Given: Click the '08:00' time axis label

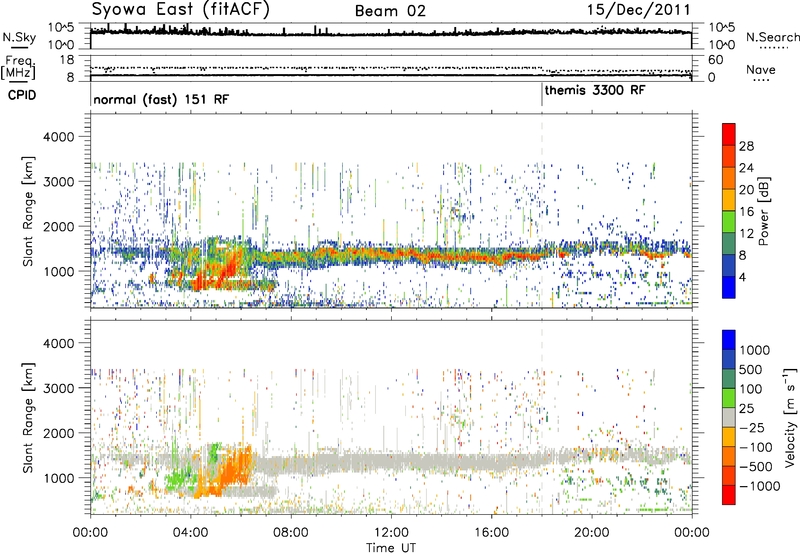Looking at the screenshot, I should 290,533.
